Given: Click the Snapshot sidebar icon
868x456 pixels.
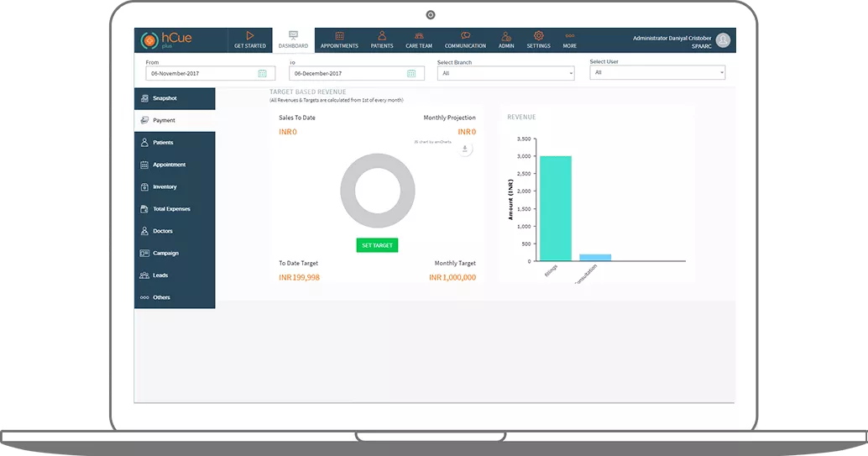Looking at the screenshot, I should coord(144,98).
